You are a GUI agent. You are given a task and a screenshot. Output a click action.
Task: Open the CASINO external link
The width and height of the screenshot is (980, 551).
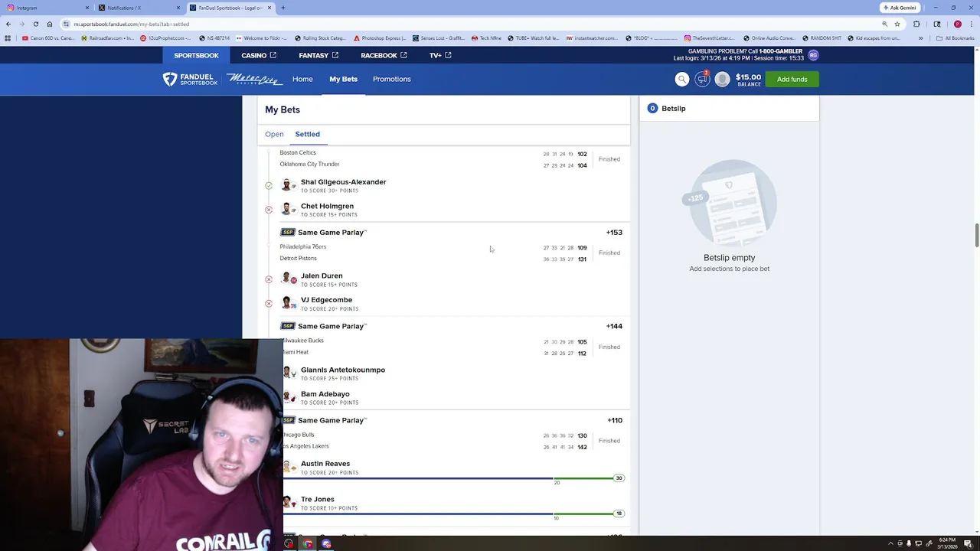click(259, 55)
